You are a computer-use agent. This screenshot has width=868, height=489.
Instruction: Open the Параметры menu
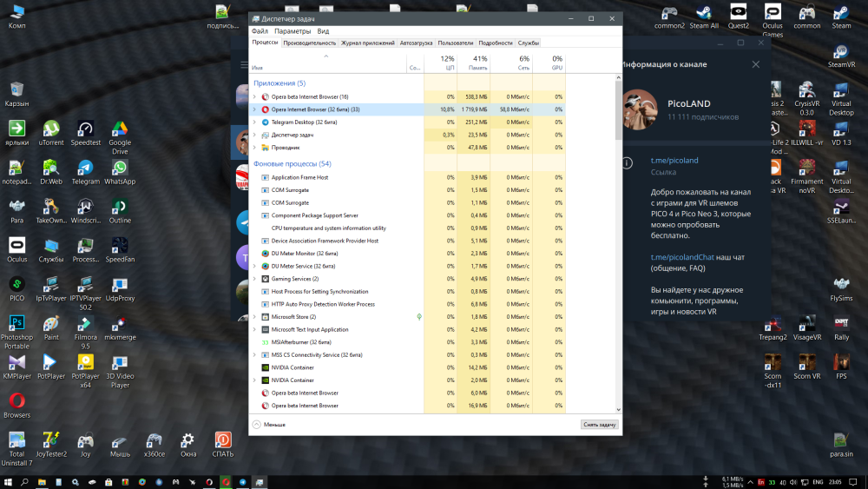click(293, 31)
